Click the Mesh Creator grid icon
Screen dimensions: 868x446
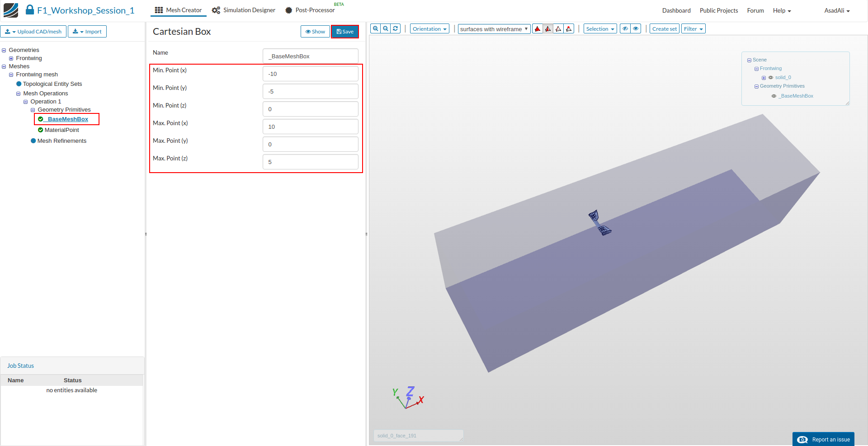tap(159, 10)
